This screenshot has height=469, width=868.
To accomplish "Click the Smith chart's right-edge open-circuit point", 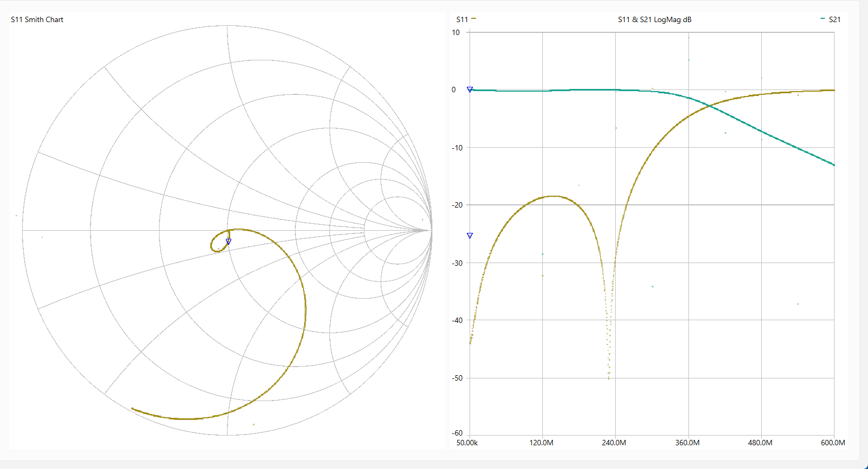I will (x=431, y=230).
